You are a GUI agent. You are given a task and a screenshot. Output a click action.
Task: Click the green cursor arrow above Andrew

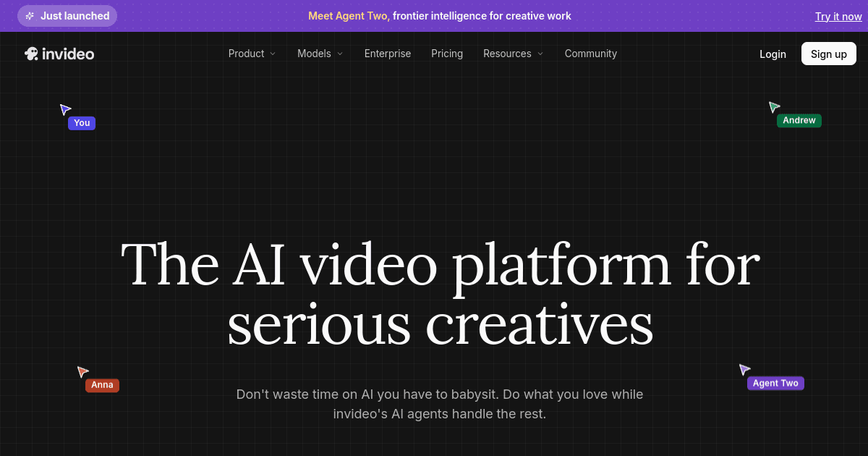point(774,107)
